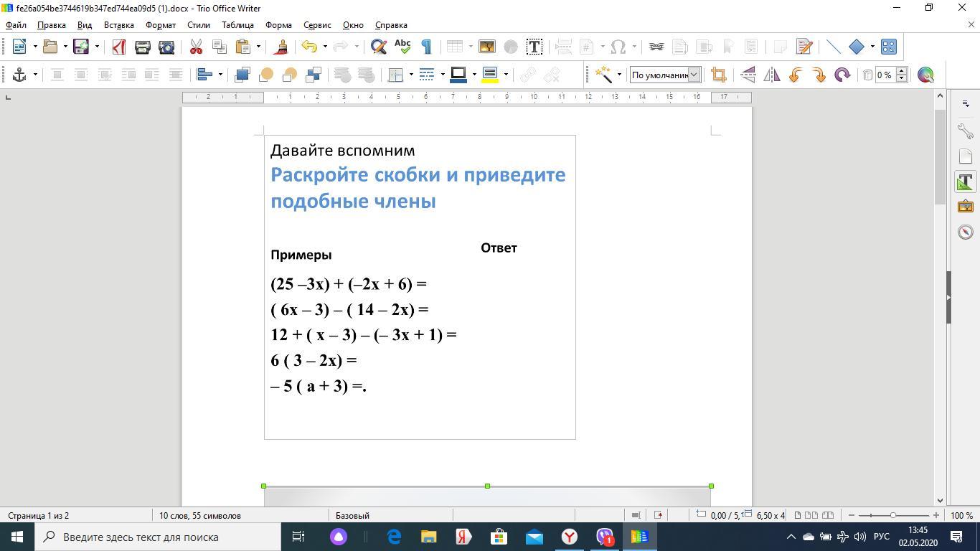Screen dimensions: 980x551
Task: Click the zoom slider handle
Action: pyautogui.click(x=893, y=515)
